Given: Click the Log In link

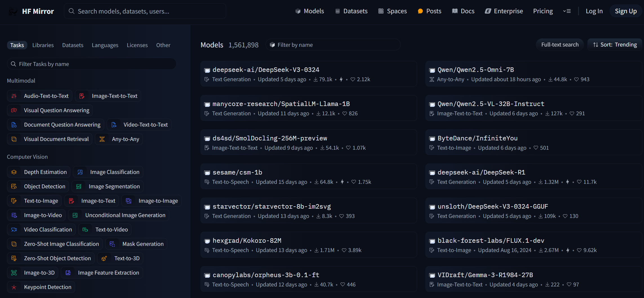Looking at the screenshot, I should [594, 11].
